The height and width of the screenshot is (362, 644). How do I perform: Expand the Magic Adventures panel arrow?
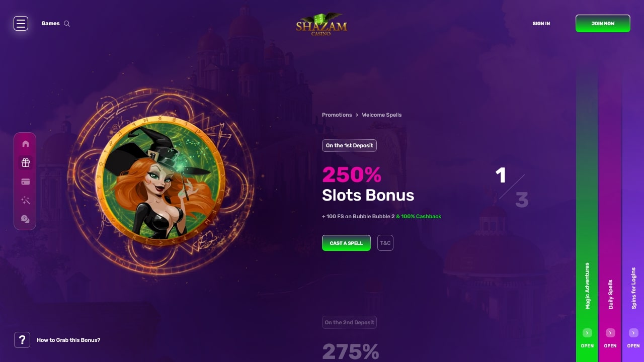tap(587, 333)
